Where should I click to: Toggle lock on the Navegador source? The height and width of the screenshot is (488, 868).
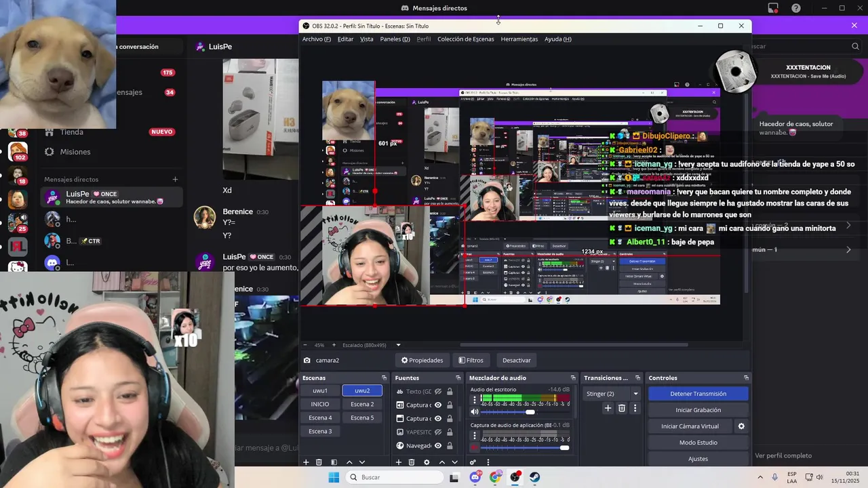[450, 446]
